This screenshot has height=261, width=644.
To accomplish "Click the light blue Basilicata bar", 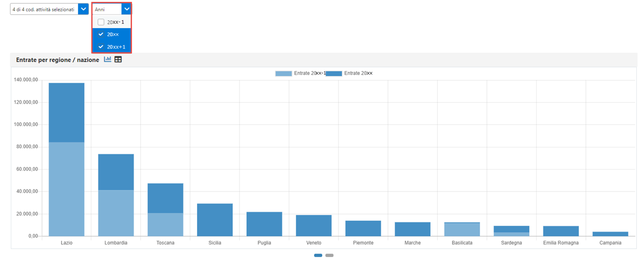I will 462,230.
